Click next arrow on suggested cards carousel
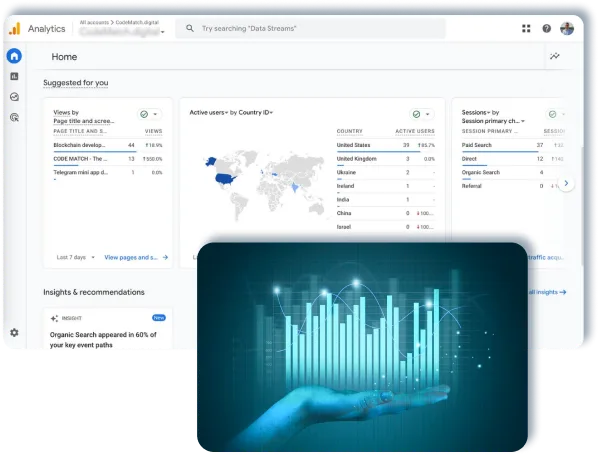599x455 pixels. (566, 183)
